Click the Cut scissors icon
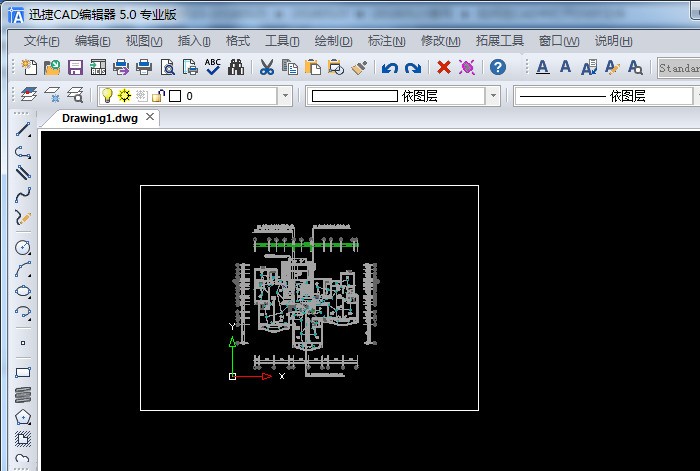The width and height of the screenshot is (700, 471). [266, 68]
